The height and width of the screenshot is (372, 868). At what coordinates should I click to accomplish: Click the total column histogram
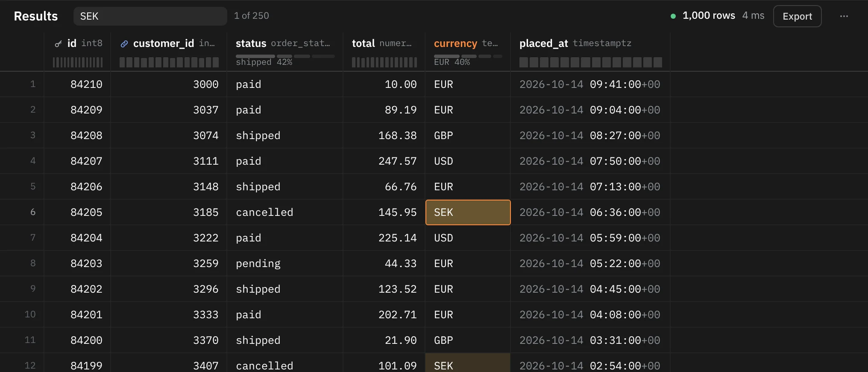[384, 62]
